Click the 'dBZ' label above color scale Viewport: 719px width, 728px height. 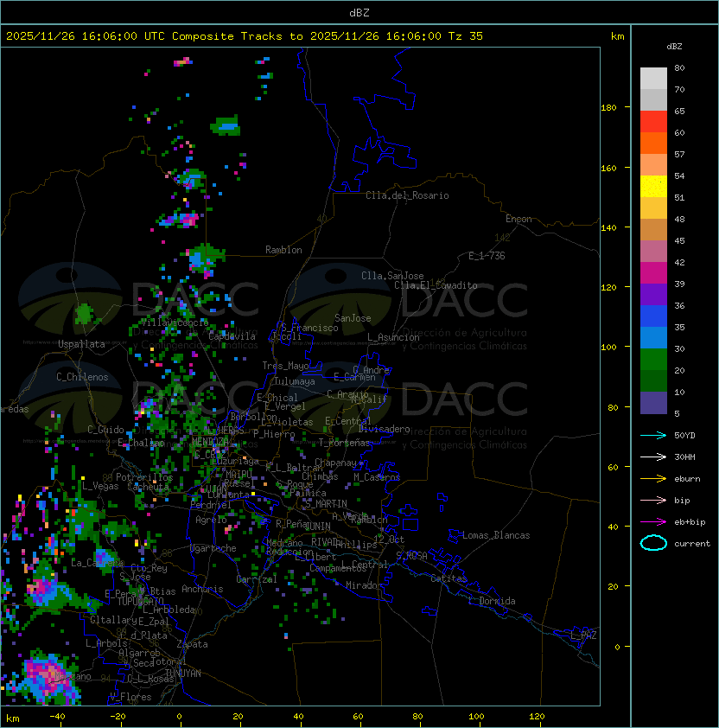(674, 47)
